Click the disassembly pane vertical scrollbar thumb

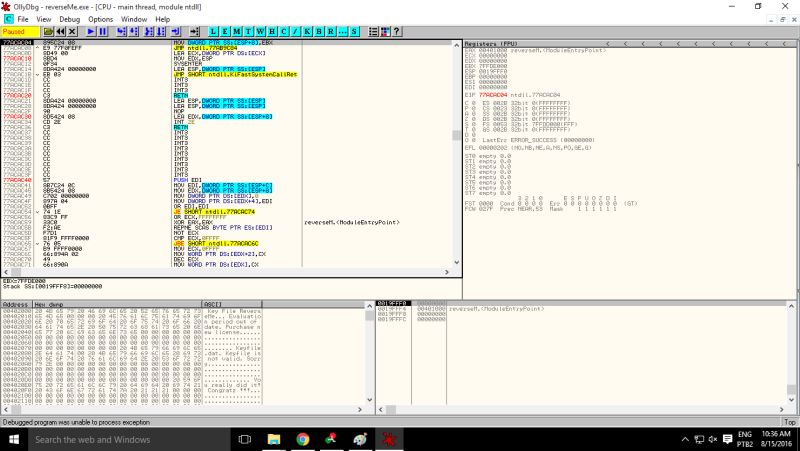click(457, 135)
